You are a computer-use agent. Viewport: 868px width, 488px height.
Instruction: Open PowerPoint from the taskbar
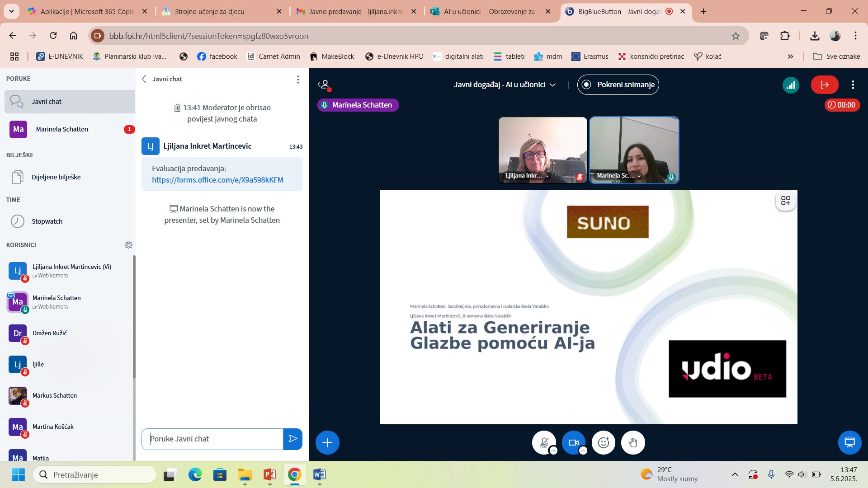pos(269,474)
